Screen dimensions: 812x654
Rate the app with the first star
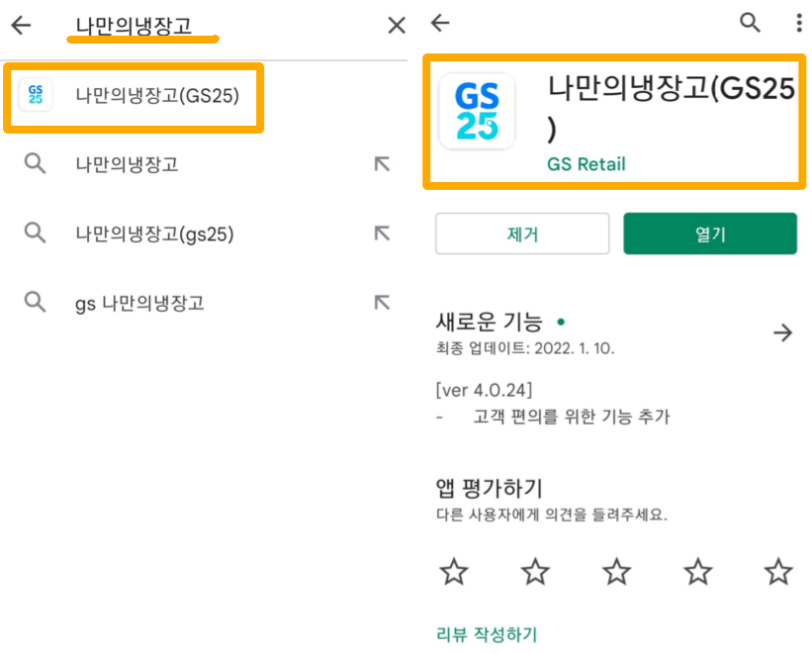[454, 572]
